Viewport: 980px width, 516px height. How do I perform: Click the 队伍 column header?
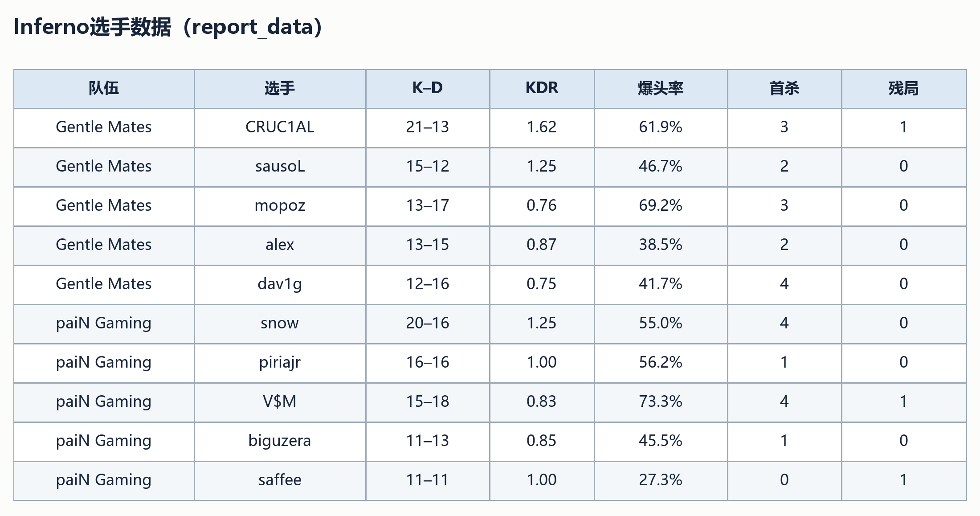(104, 88)
